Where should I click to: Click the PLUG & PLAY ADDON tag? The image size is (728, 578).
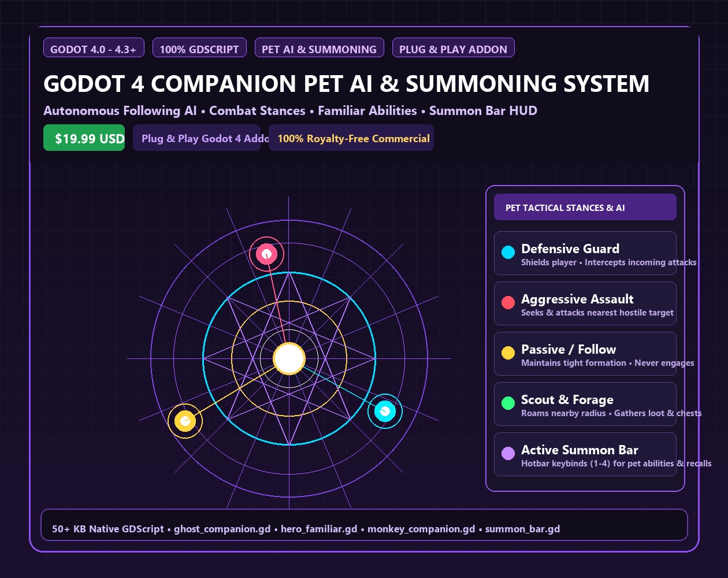point(453,48)
